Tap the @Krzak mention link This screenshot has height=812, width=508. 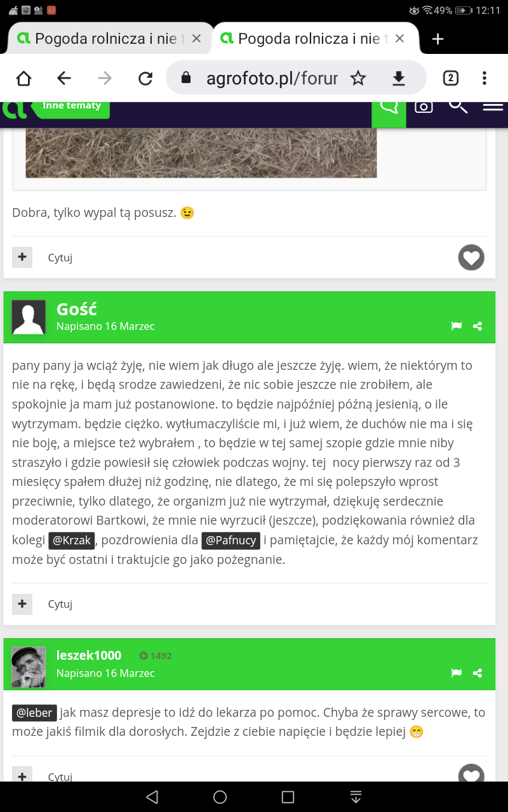coord(72,541)
